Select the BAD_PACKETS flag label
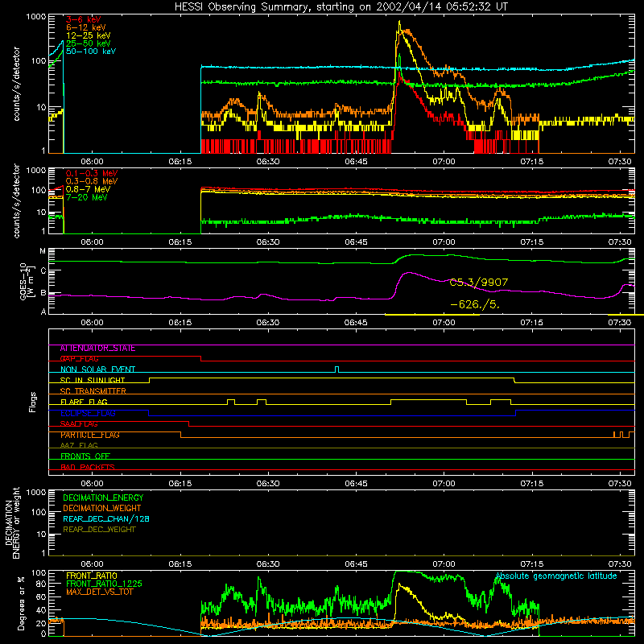Screen dimensions: 644x644 88,467
